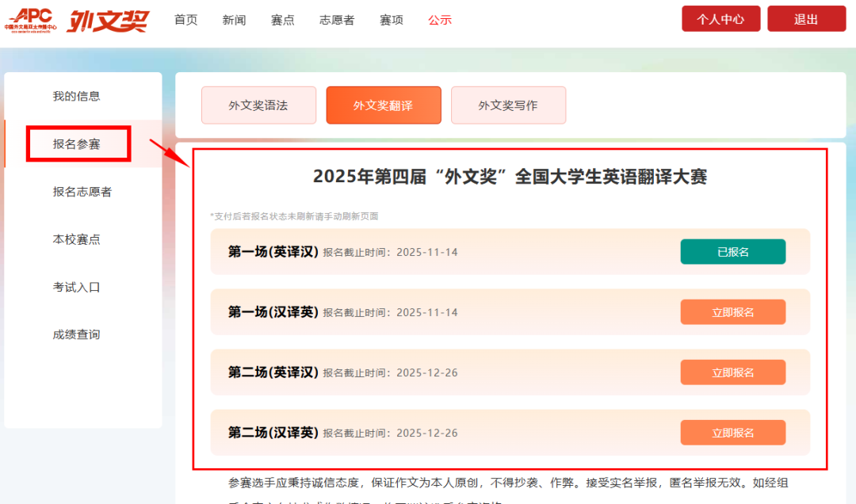Screen dimensions: 856x504
Task: Click the 第二场(汉译英) deadline 2025-12-26
Action: click(427, 433)
